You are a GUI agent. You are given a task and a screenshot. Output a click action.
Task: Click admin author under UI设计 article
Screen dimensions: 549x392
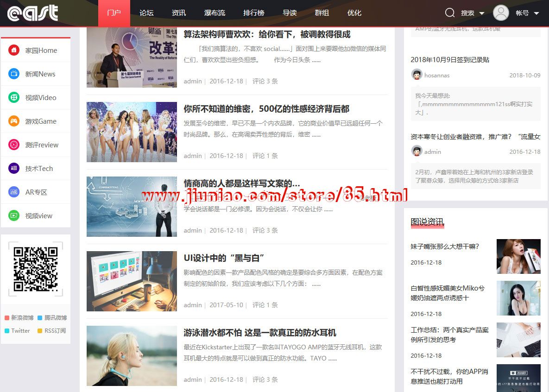click(193, 305)
